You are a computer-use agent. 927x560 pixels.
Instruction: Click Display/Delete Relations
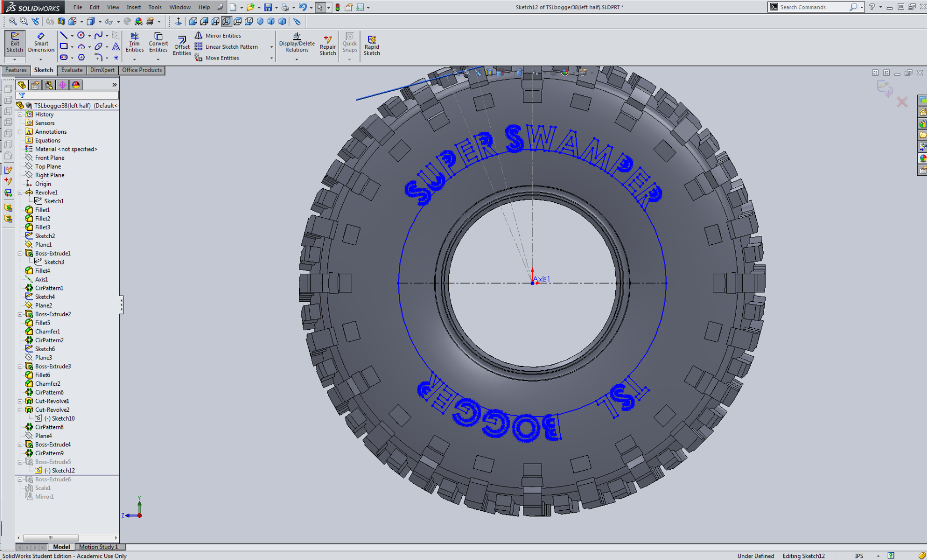pos(296,44)
